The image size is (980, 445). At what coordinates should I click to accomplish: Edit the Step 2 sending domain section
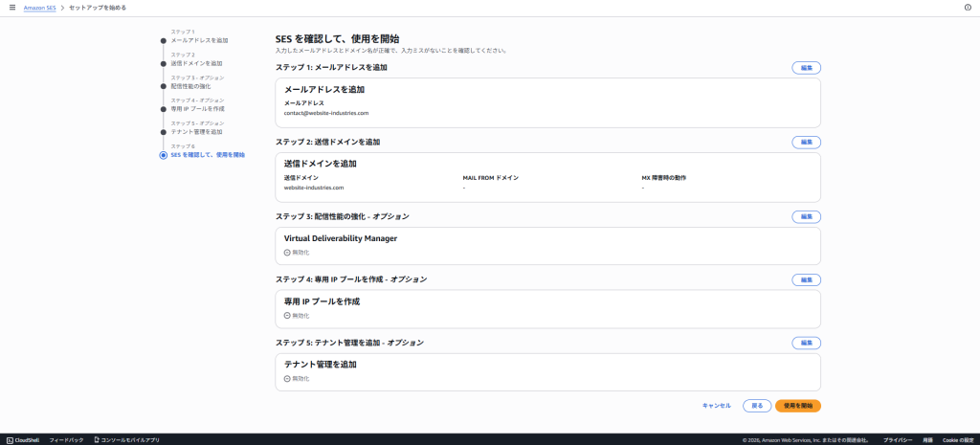806,142
